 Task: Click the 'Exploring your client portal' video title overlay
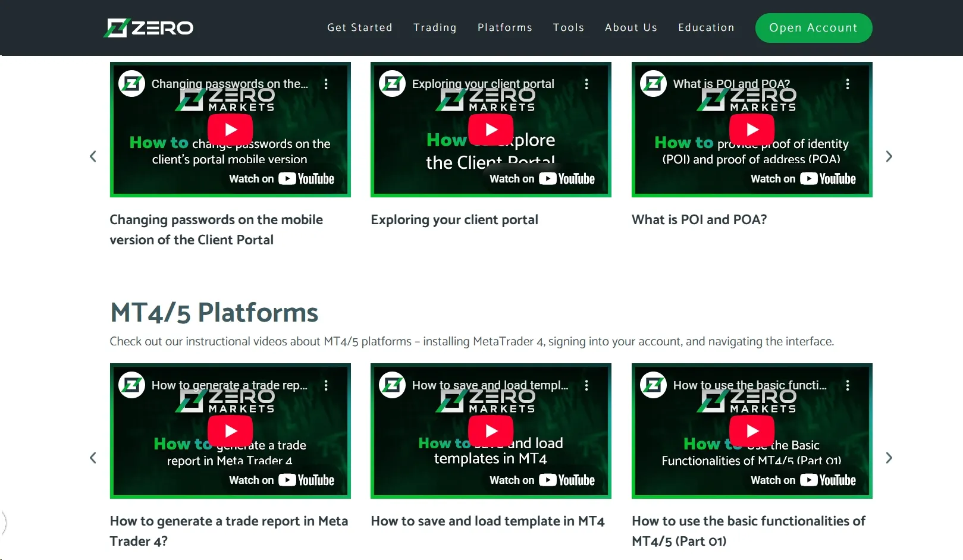(x=483, y=84)
